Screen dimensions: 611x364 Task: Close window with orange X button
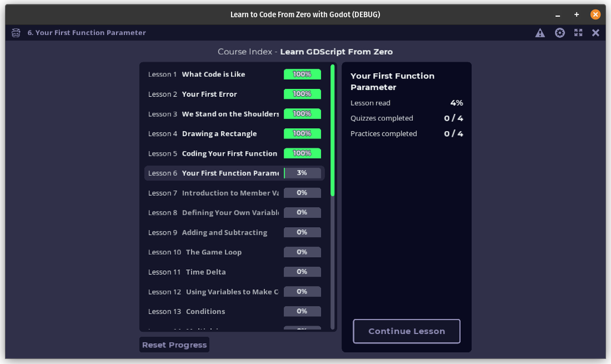pos(595,14)
